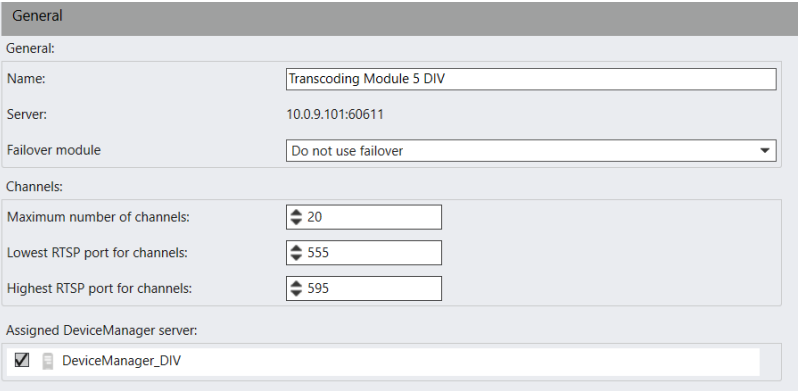Click the Channels section label
Screen dimensions: 798x391
pyautogui.click(x=34, y=186)
